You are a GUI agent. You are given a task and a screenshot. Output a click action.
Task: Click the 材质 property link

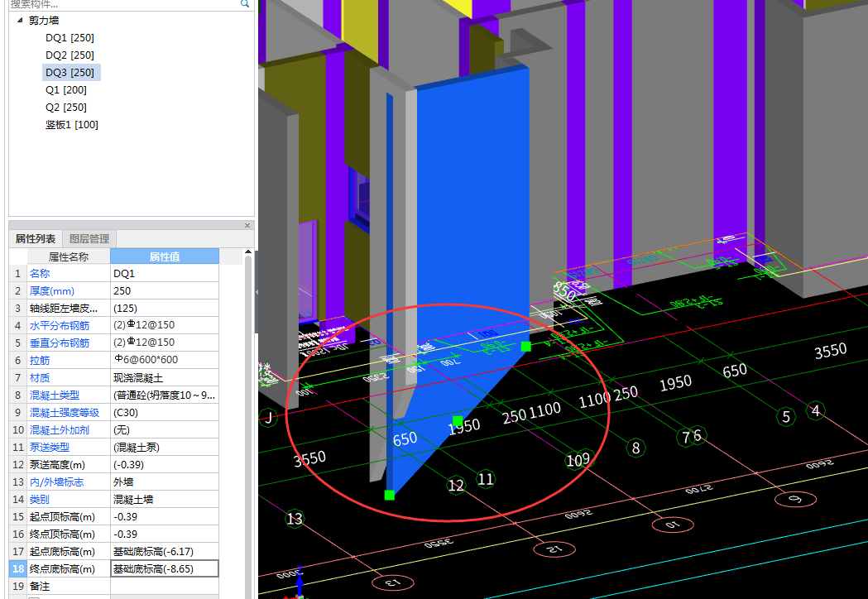coord(40,377)
